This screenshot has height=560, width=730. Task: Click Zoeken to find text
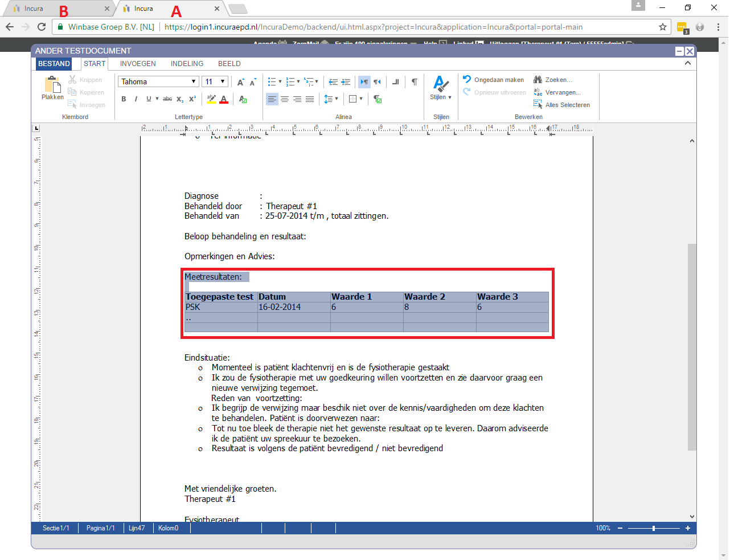pyautogui.click(x=553, y=80)
